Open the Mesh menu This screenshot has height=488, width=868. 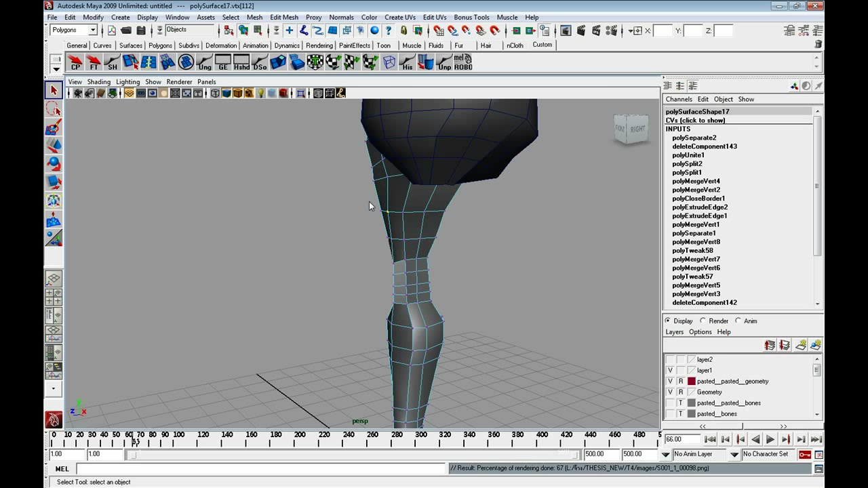[x=254, y=17]
